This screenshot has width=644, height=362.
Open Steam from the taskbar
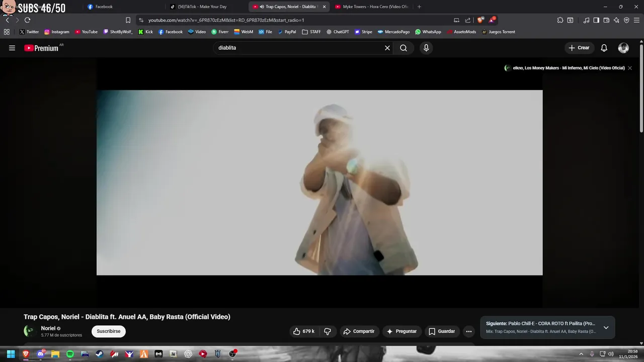click(x=100, y=354)
